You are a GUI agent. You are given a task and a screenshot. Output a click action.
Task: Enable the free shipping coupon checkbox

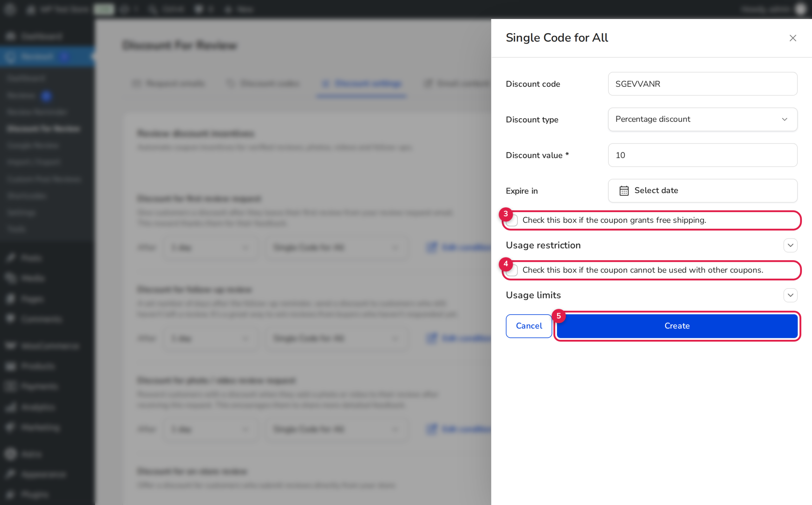(512, 220)
